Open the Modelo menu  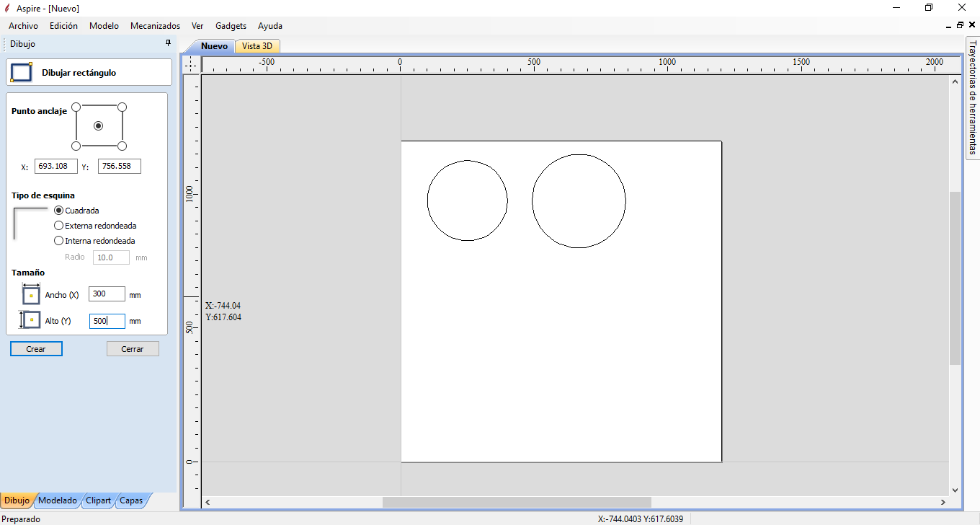click(104, 25)
